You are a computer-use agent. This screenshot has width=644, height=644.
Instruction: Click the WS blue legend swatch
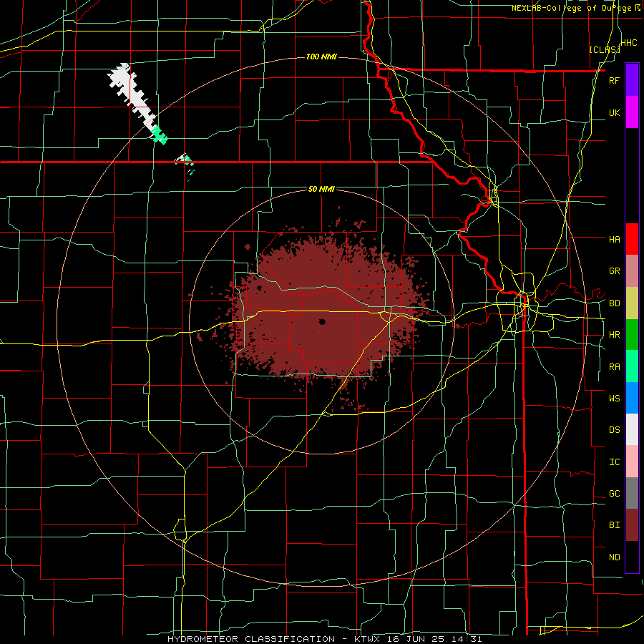coord(632,398)
